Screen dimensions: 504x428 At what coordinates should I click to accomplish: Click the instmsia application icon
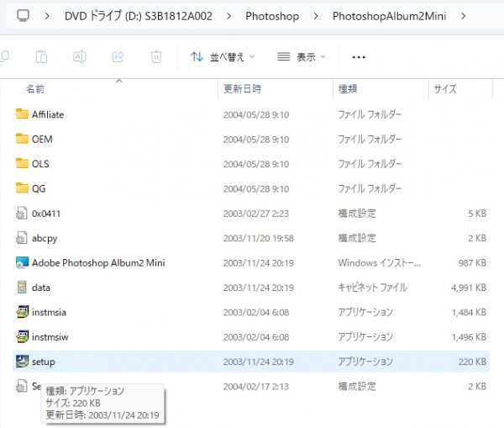click(22, 312)
